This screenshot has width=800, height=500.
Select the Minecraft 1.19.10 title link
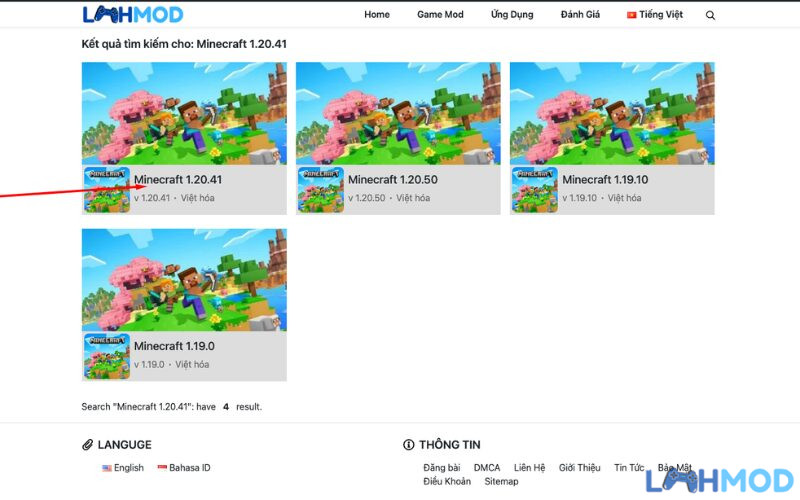(x=605, y=180)
